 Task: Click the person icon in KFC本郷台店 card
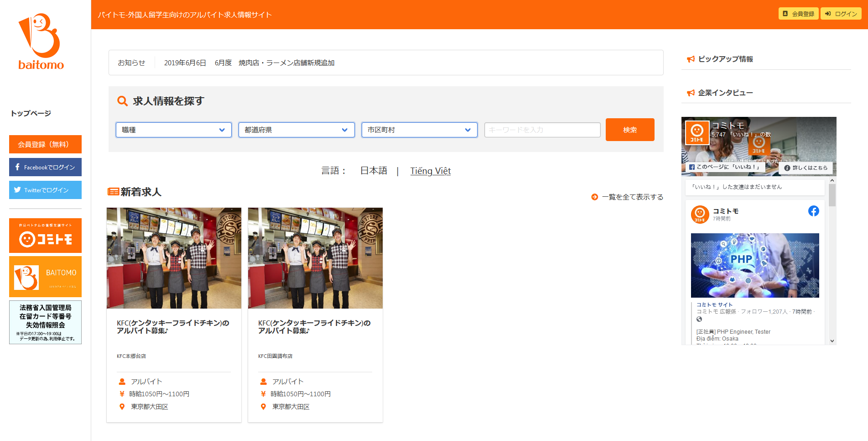122,382
